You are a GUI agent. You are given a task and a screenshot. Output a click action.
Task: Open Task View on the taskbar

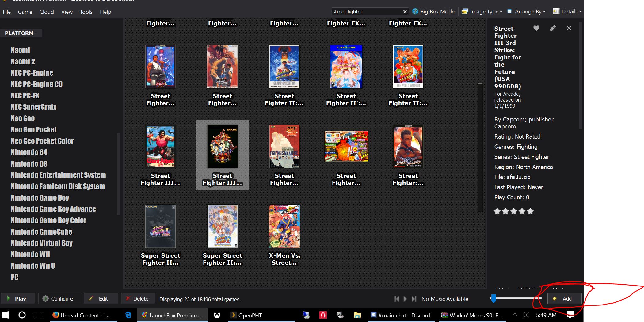(x=39, y=315)
